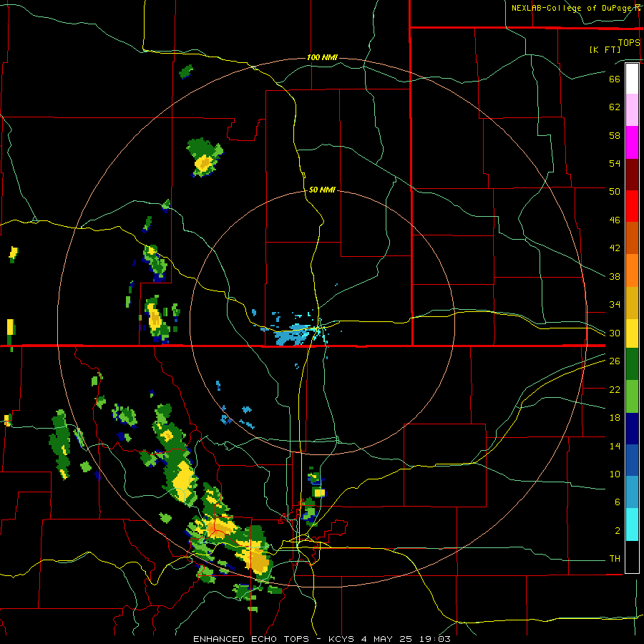Select the sky blue legend swatch

tap(632, 492)
